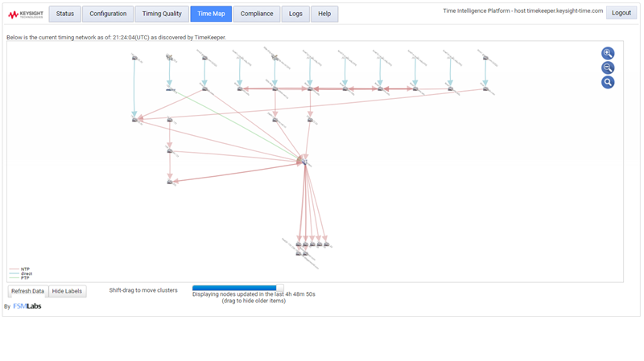
Task: Click the reset zoom magnifier icon
Action: click(608, 82)
